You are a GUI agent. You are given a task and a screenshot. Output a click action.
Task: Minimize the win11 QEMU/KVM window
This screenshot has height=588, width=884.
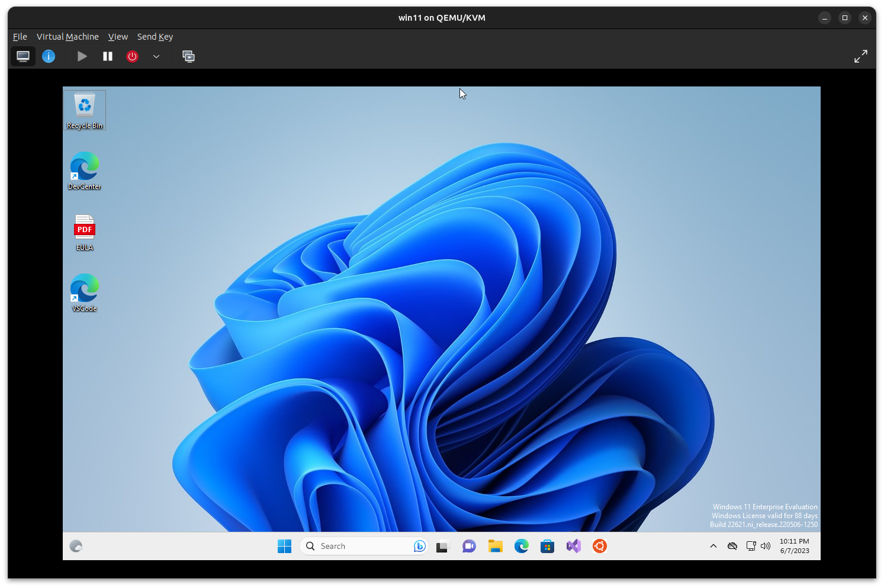825,18
